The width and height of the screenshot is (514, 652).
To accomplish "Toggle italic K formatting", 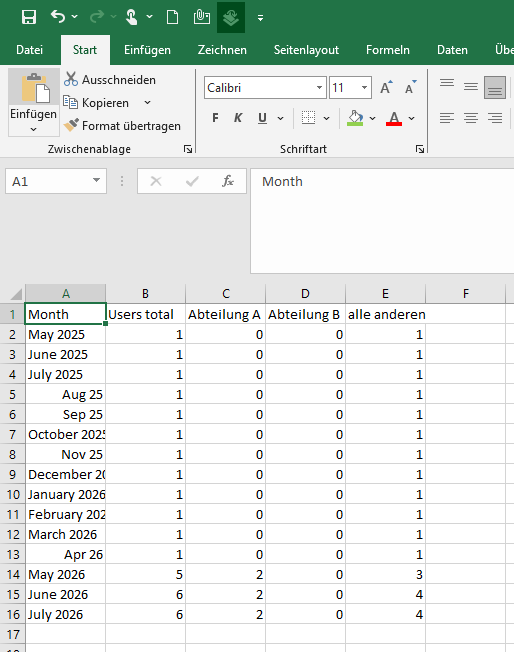I will pos(238,118).
